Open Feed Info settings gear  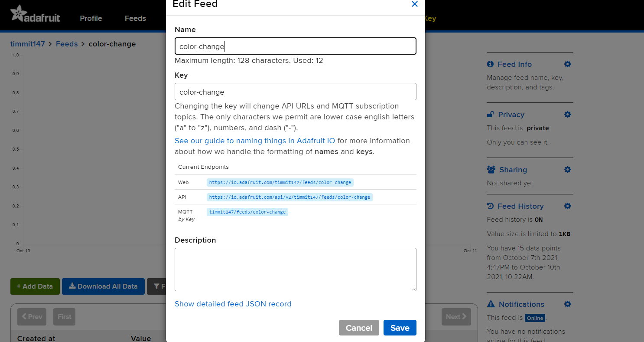click(x=567, y=64)
